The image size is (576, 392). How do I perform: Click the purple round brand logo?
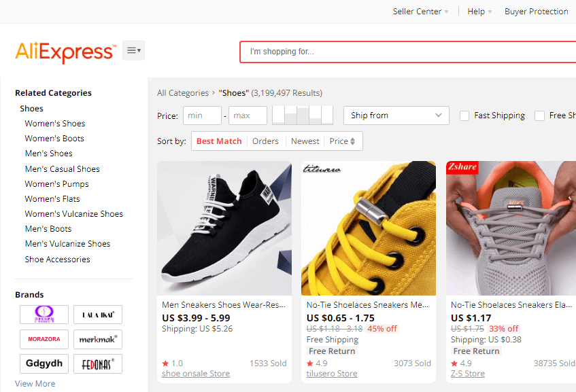click(44, 315)
